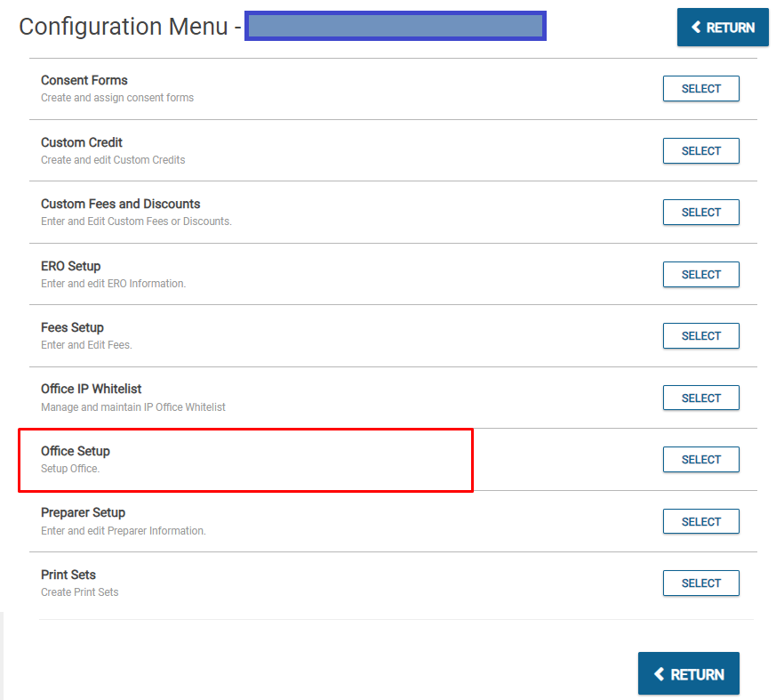Click the Print Sets menu title

(x=68, y=575)
